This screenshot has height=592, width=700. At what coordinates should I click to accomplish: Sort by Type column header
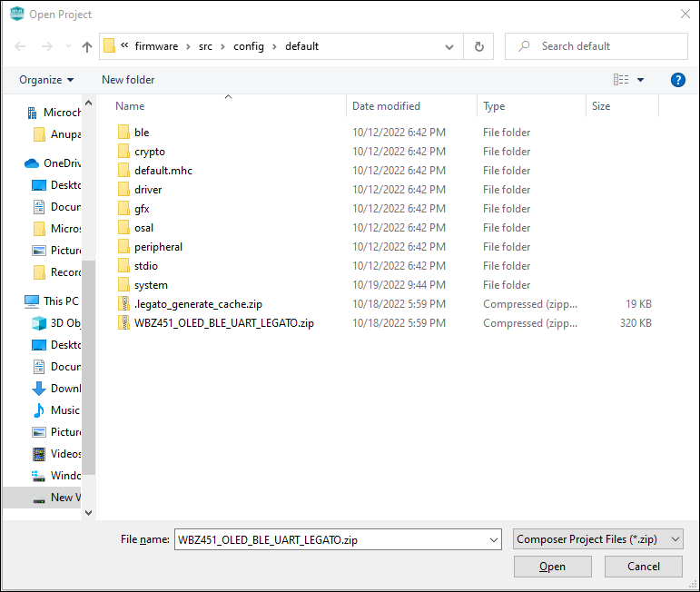(494, 106)
